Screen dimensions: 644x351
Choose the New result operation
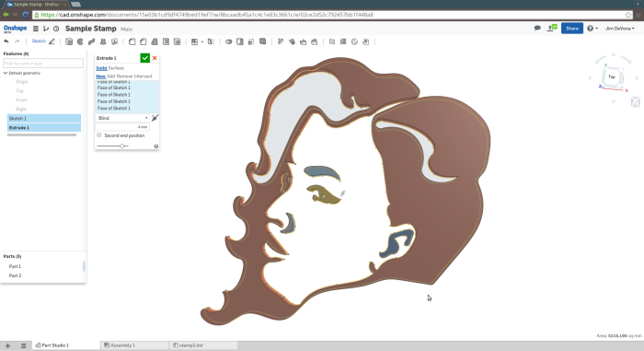(100, 76)
